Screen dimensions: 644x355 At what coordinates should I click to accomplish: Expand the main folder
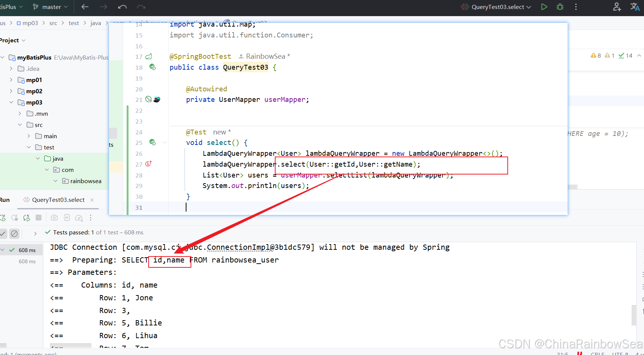click(29, 136)
